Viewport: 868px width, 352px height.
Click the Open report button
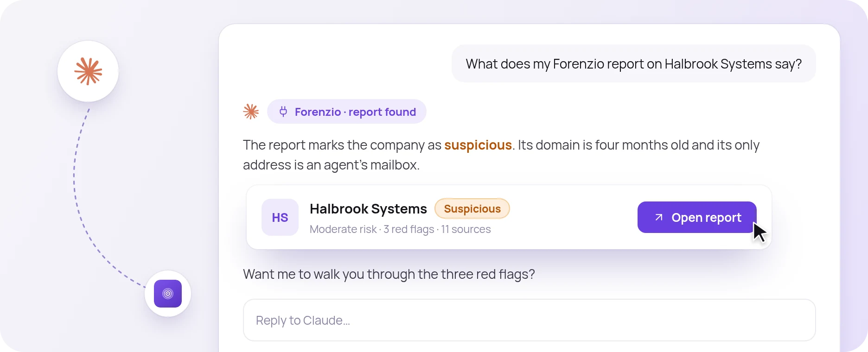tap(697, 217)
